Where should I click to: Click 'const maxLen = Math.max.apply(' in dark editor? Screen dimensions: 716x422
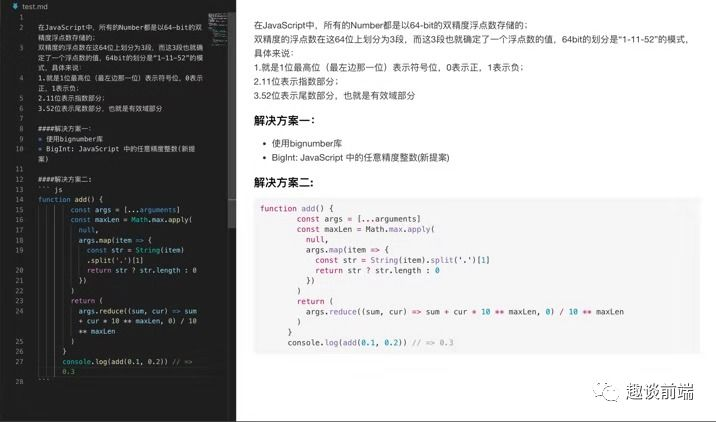click(131, 220)
